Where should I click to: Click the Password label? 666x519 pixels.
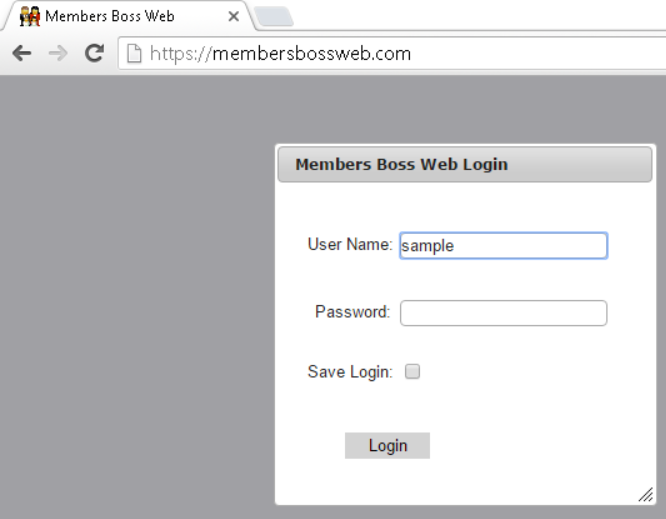point(353,312)
